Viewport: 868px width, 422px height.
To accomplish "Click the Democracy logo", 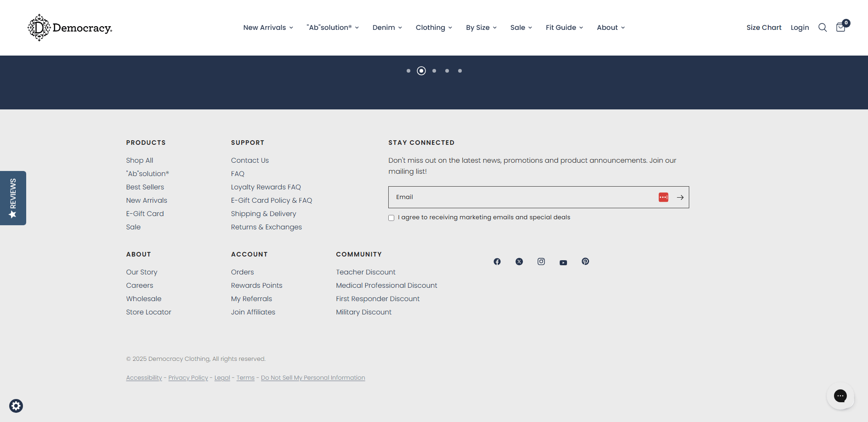I will (x=70, y=28).
